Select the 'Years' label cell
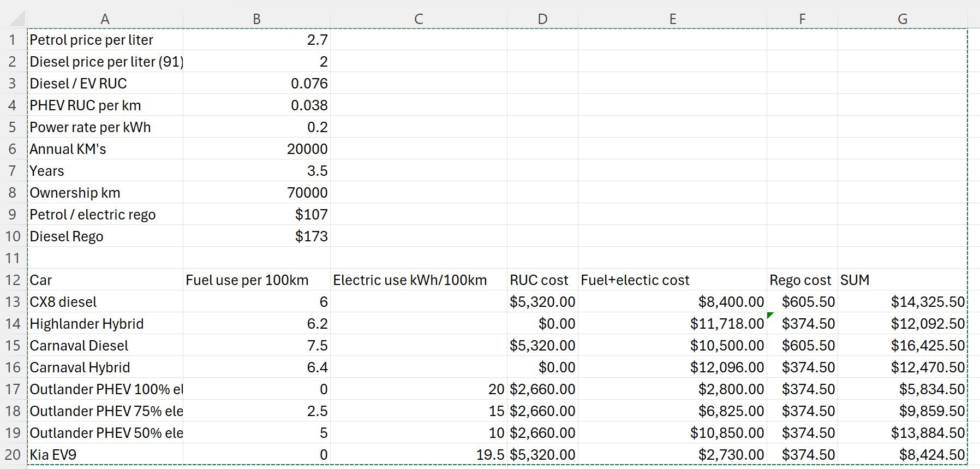Screen dimensions: 980x469 point(105,171)
